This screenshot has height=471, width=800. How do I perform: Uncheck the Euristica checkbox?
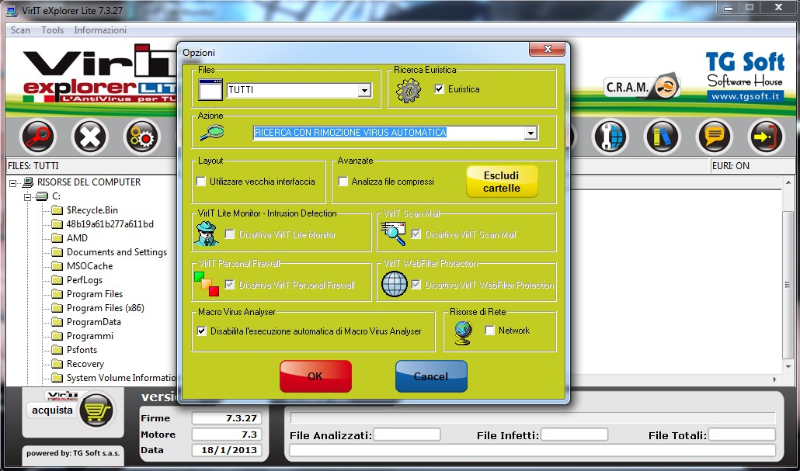click(440, 90)
